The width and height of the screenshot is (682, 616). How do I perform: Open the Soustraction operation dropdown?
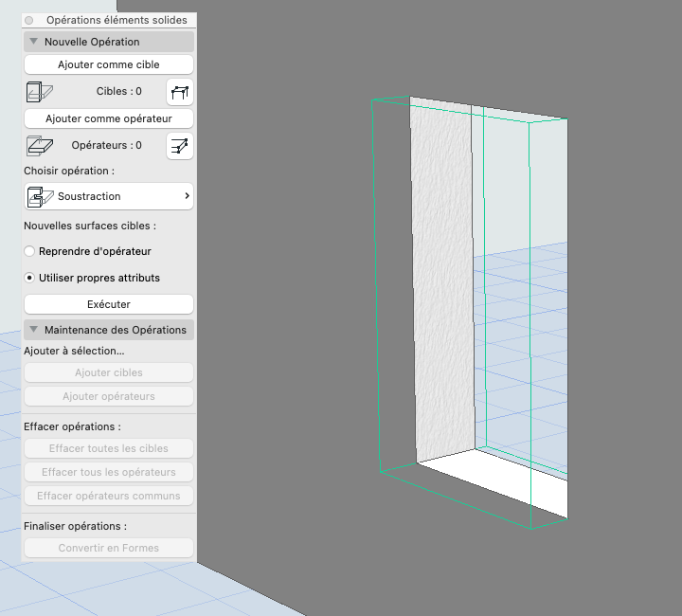click(109, 196)
